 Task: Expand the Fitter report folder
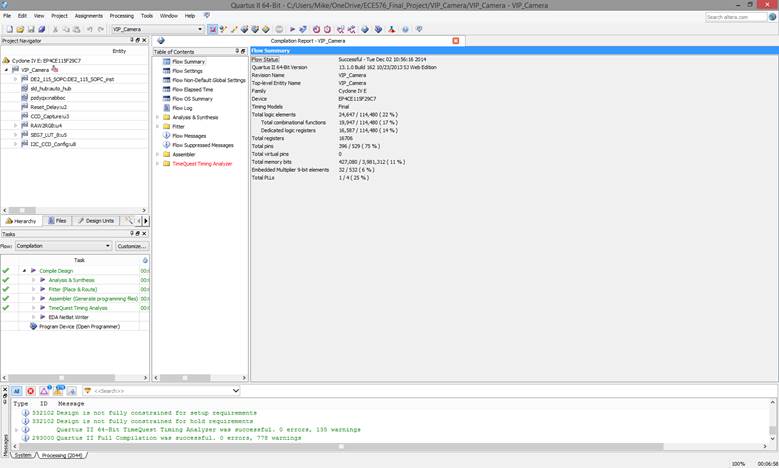point(157,127)
